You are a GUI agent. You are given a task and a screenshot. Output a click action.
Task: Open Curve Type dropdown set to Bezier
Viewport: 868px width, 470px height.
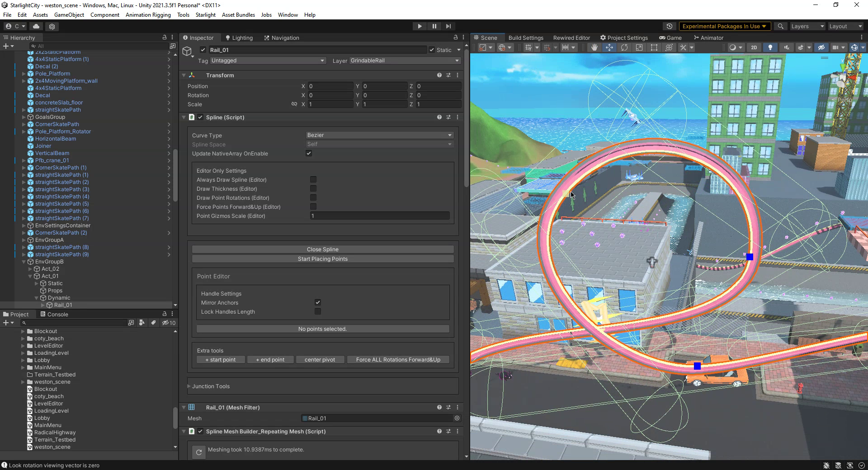pos(380,135)
